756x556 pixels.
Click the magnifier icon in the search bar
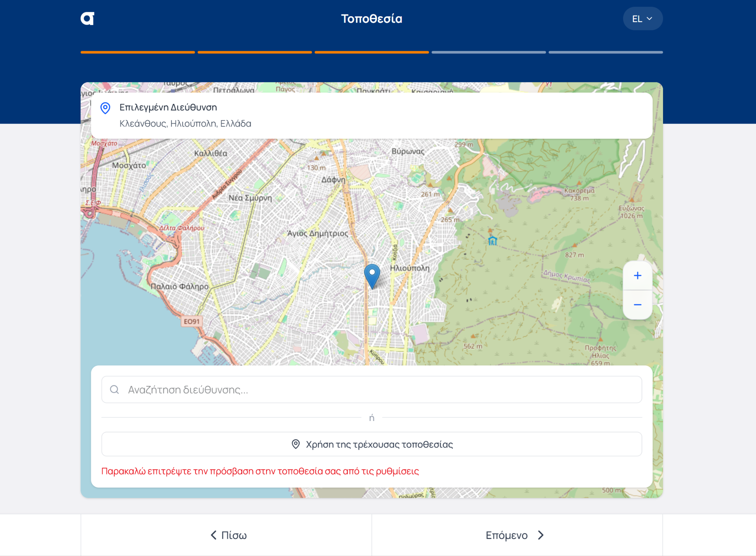click(114, 389)
